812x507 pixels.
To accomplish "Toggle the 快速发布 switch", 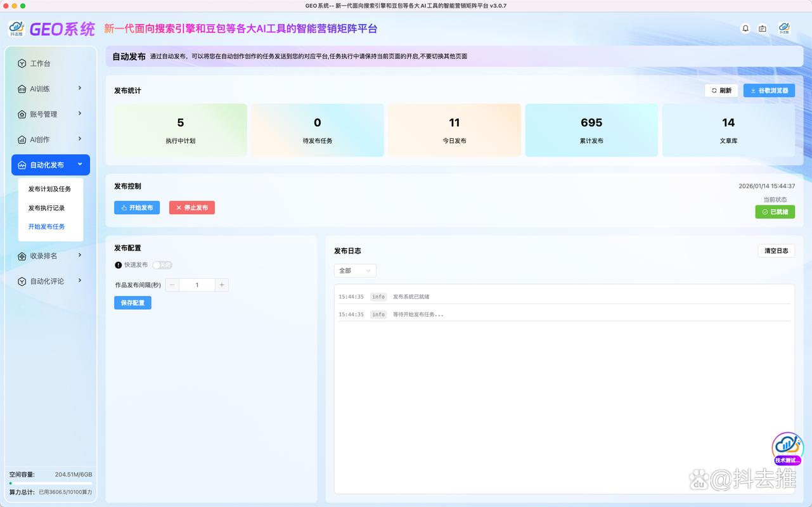I will coord(162,265).
